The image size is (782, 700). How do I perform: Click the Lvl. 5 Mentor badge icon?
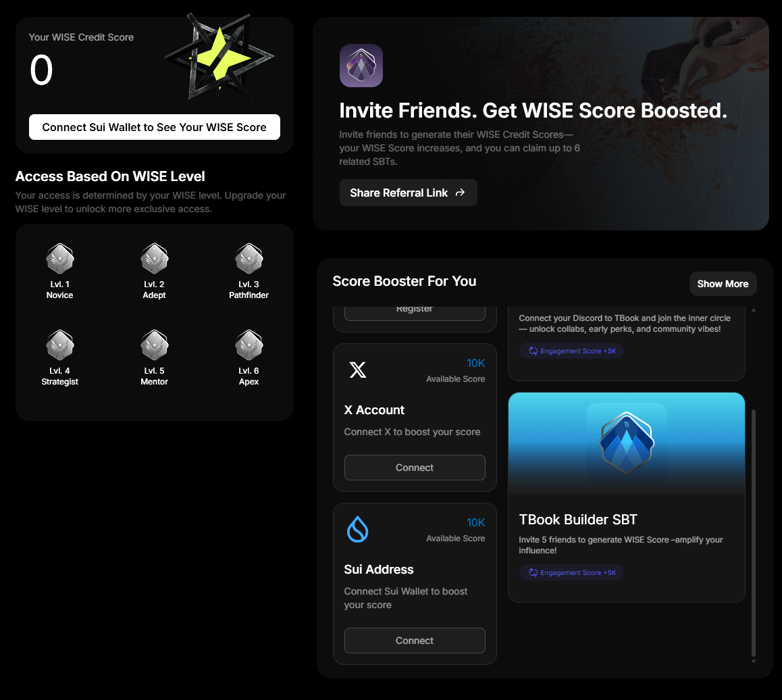pos(154,345)
